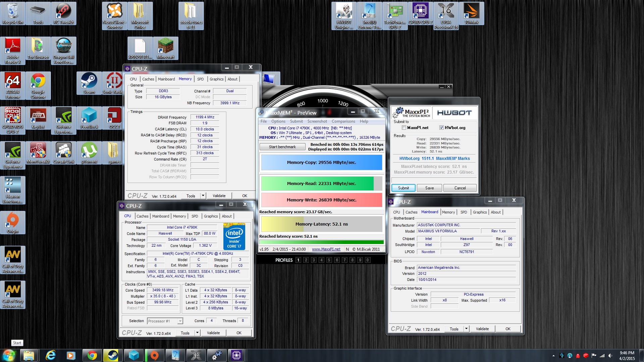Launch Tor Browser desktop icon
Viewport: 644px width, 362px height.
(x=38, y=48)
